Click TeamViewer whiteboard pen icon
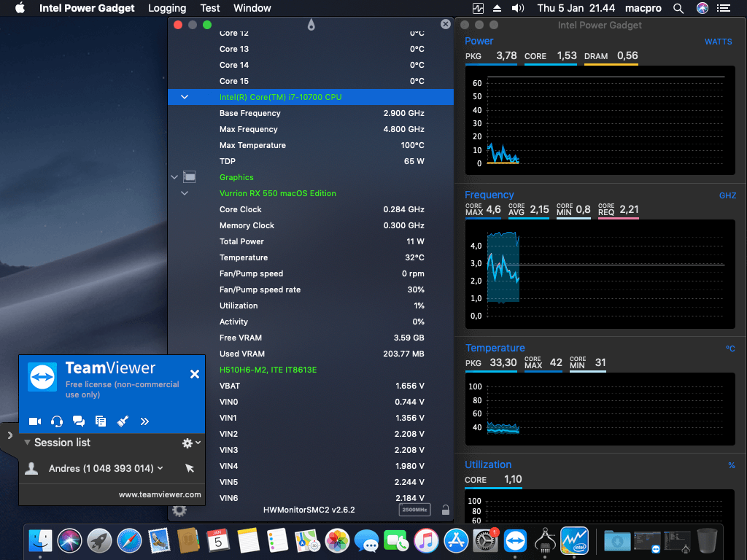 pos(123,421)
